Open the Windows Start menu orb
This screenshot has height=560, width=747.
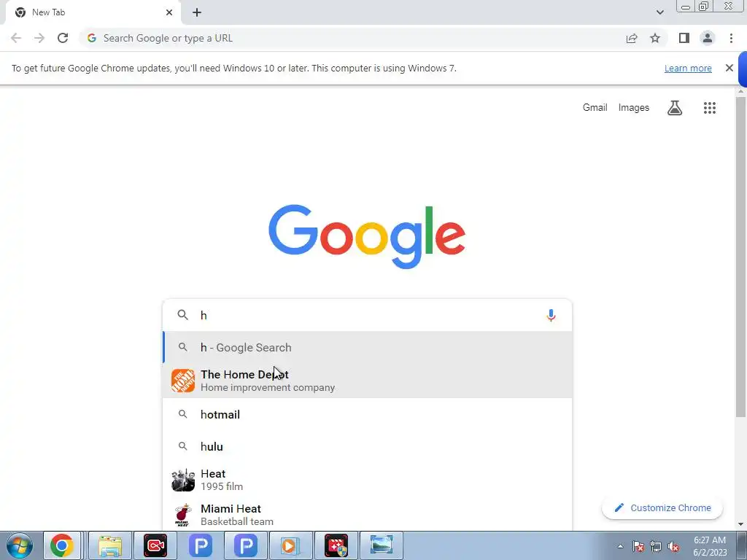20,545
